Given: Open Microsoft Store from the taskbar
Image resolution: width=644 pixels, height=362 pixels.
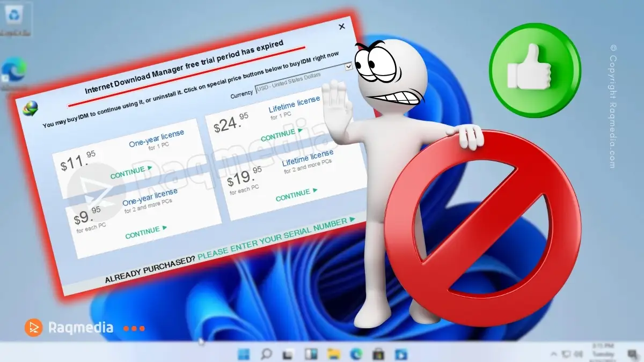Looking at the screenshot, I should [x=378, y=354].
